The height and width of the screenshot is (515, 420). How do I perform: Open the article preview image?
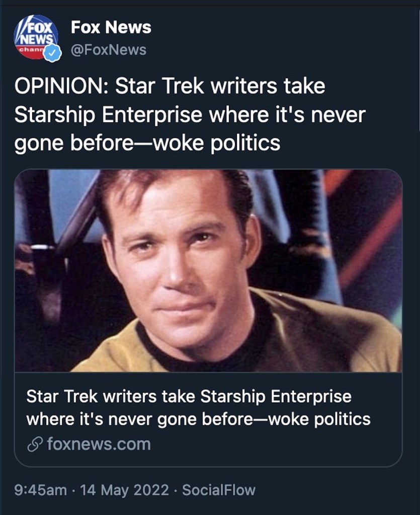[x=208, y=271]
